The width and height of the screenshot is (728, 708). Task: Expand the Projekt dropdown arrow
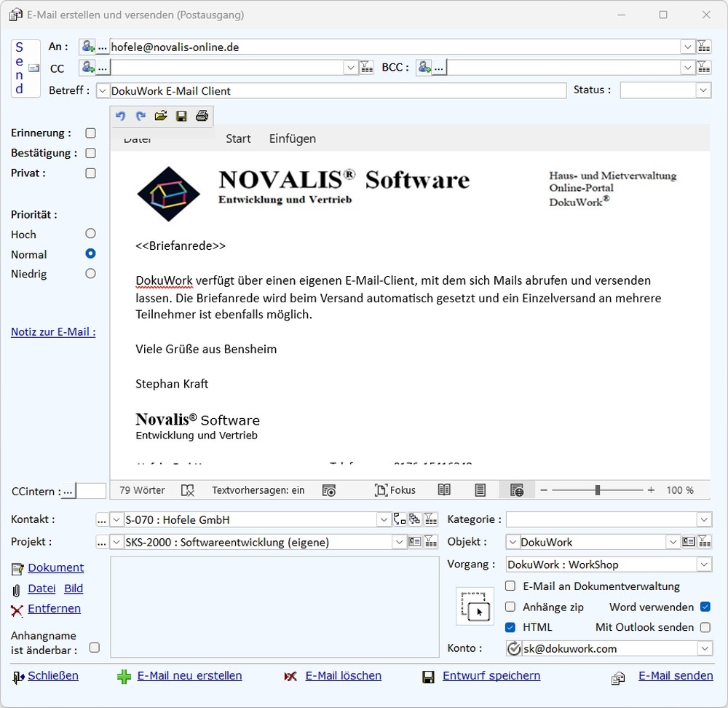tap(399, 542)
